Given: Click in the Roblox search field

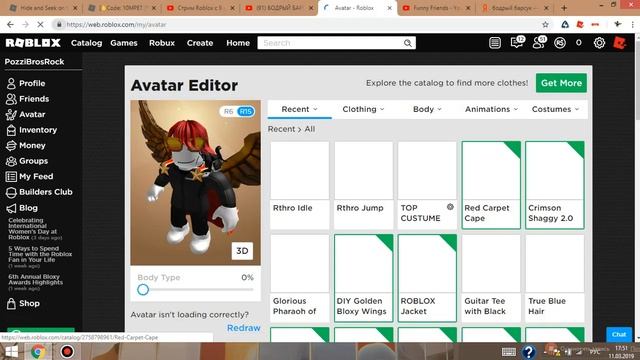Looking at the screenshot, I should [331, 43].
